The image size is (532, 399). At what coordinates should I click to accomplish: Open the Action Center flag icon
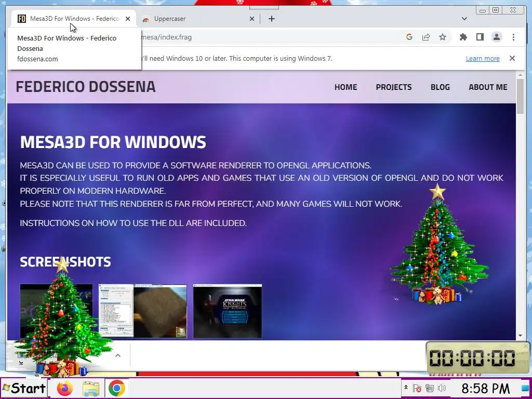pyautogui.click(x=417, y=388)
